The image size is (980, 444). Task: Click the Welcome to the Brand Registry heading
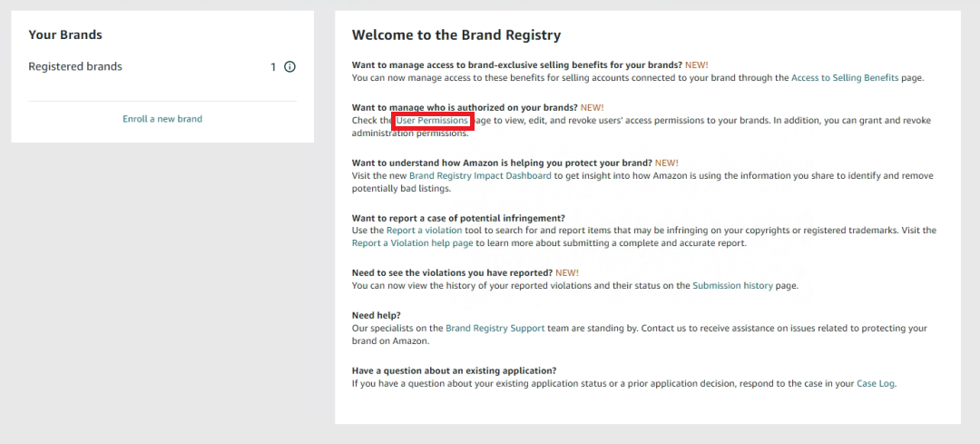point(456,35)
